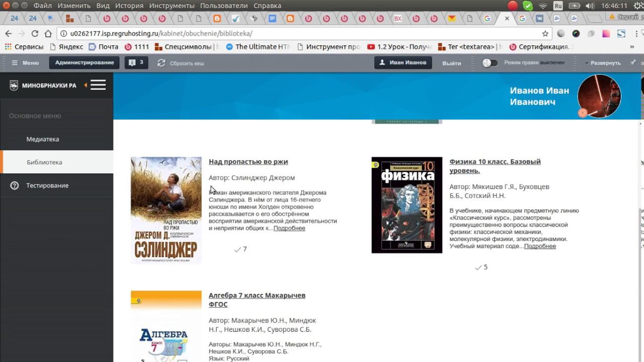Image resolution: width=644 pixels, height=362 pixels.
Task: Open the Bitrix Меню panel button
Action: pyautogui.click(x=25, y=63)
